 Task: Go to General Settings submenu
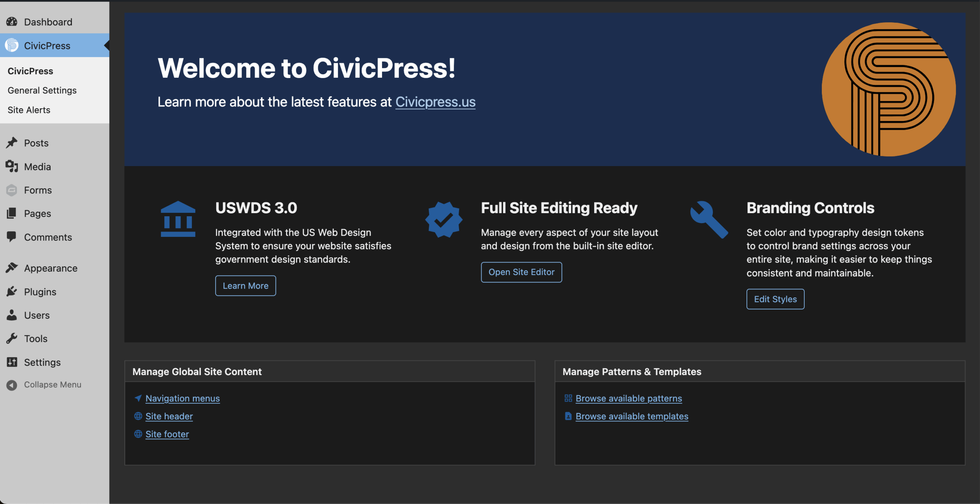point(42,90)
